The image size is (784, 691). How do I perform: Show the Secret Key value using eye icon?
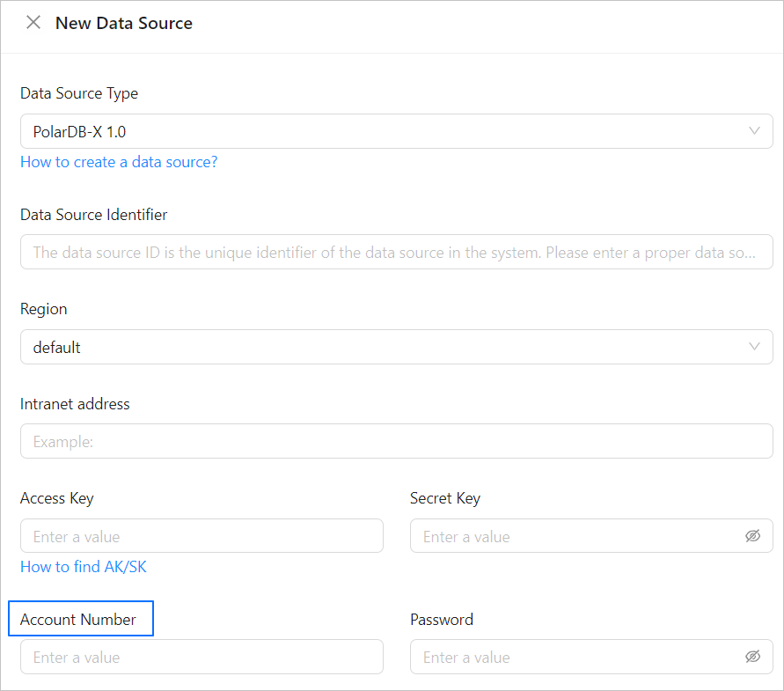(x=752, y=536)
